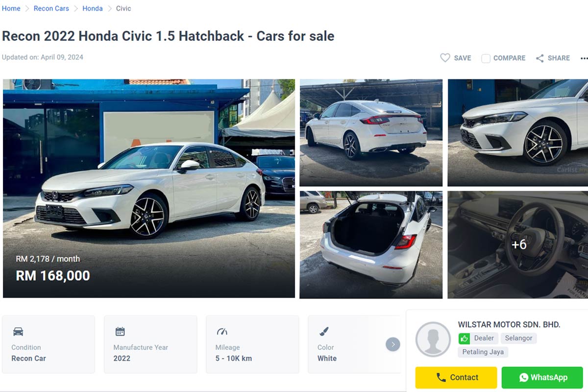Screen dimensions: 588x392
Task: Click the green thumbs-up verified badge
Action: [464, 338]
